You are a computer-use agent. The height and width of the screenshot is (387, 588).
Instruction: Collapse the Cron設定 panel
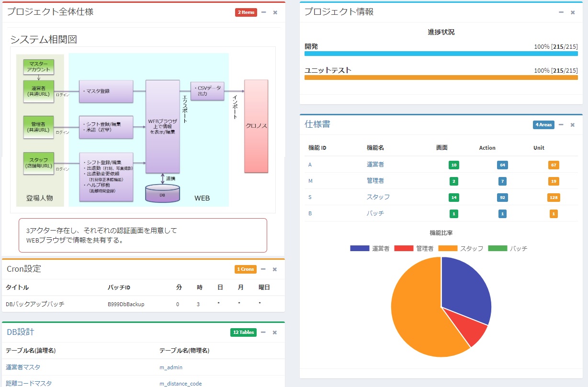pos(263,269)
